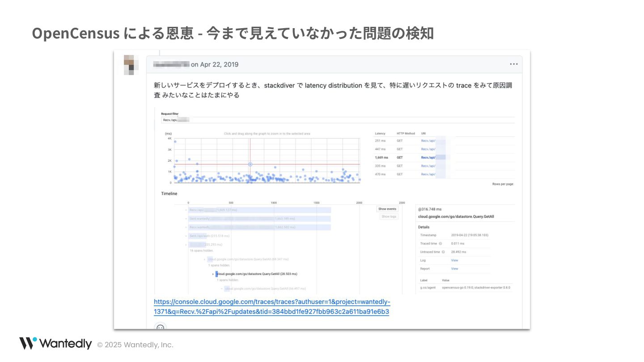Expand the highlighted Query.GetAll 28.503 ms span
The width and height of the screenshot is (644, 362).
click(x=213, y=274)
